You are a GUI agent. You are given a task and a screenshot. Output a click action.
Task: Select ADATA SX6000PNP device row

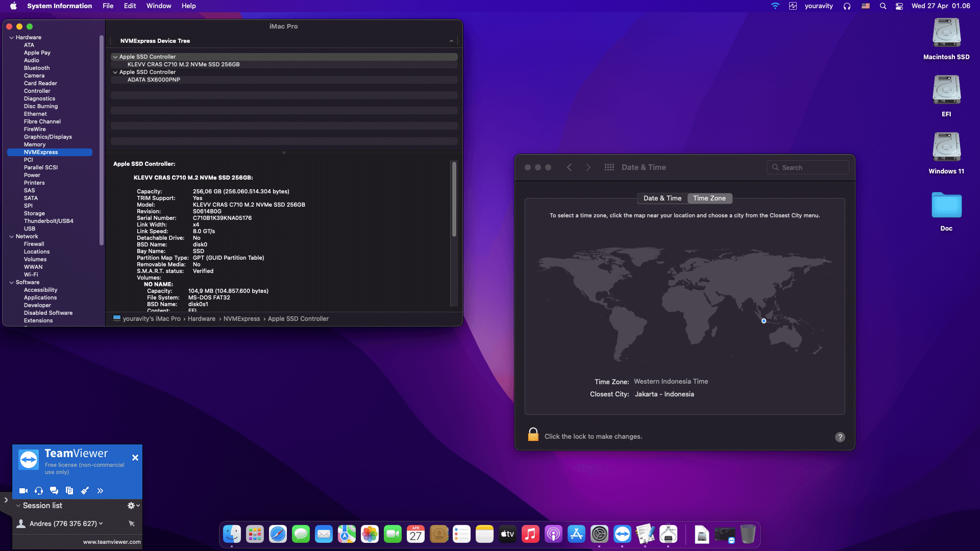pos(284,80)
